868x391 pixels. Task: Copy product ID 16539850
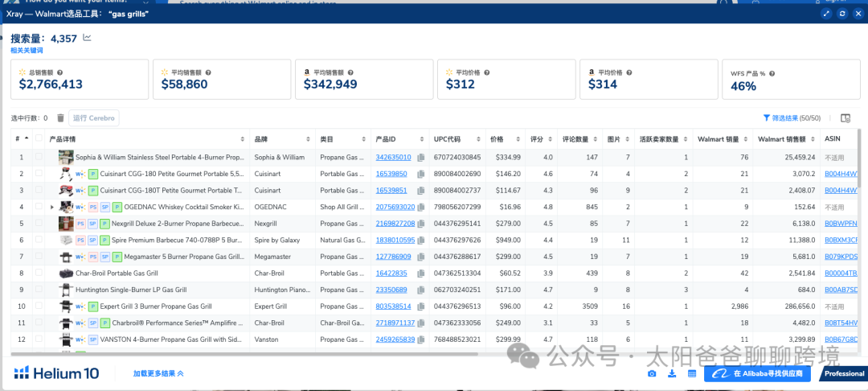pyautogui.click(x=421, y=175)
